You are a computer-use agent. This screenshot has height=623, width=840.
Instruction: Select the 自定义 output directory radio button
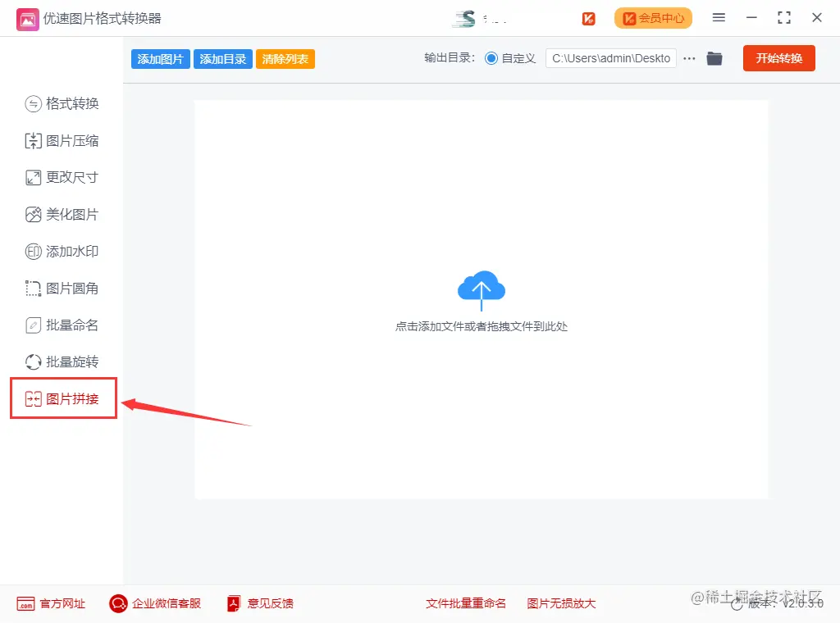click(x=491, y=58)
